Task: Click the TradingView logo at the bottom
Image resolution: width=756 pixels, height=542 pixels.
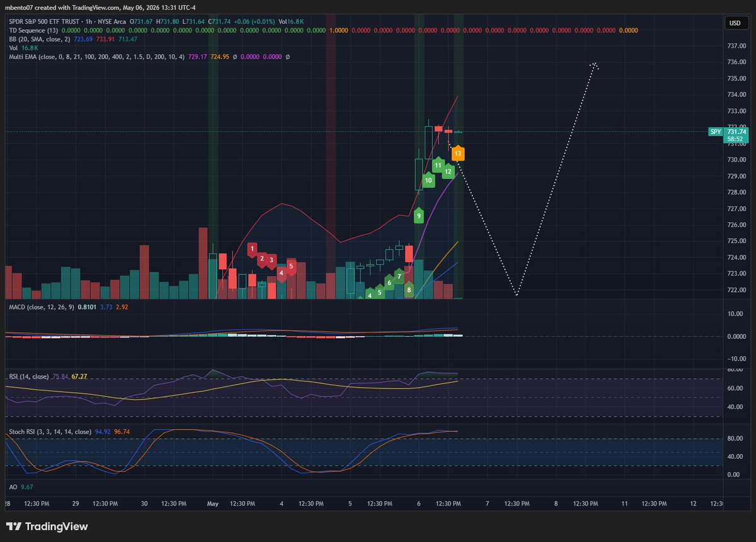Action: [47, 526]
